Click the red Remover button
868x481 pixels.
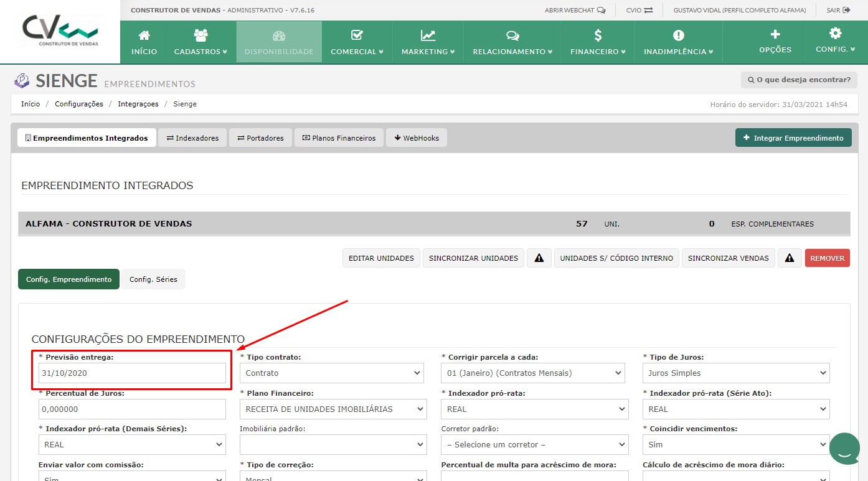pyautogui.click(x=828, y=258)
